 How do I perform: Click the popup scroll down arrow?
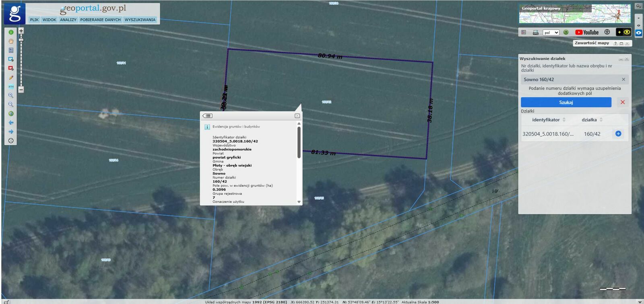pos(299,202)
